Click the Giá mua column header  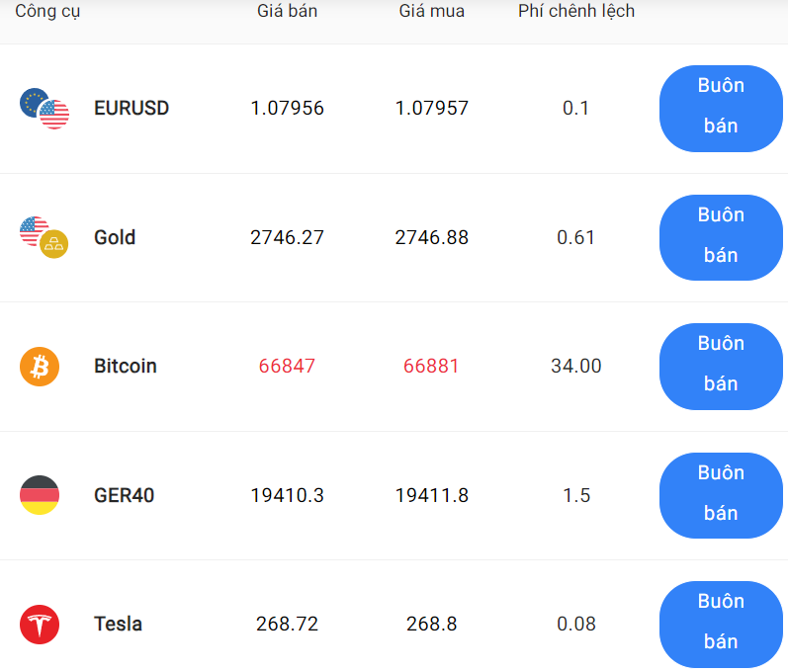coord(432,11)
